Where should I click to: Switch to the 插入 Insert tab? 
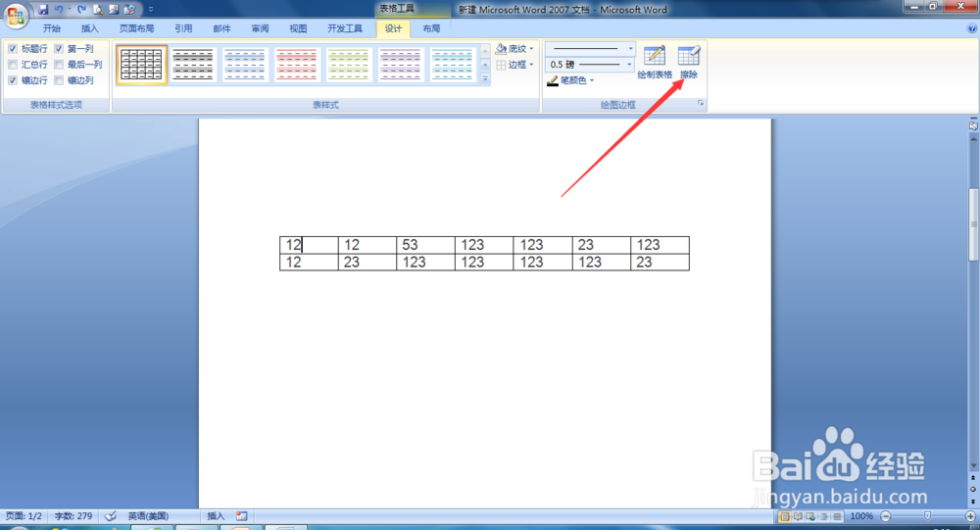(x=90, y=28)
